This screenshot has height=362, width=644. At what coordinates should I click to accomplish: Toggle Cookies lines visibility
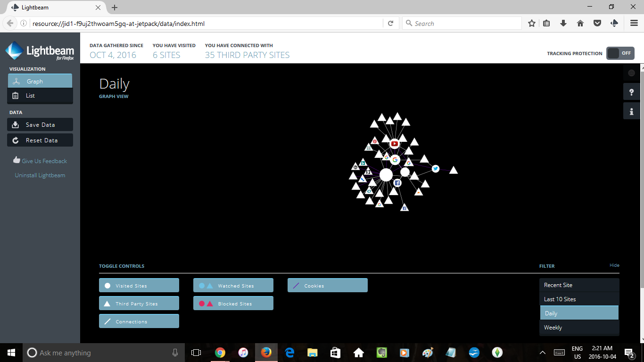[328, 286]
